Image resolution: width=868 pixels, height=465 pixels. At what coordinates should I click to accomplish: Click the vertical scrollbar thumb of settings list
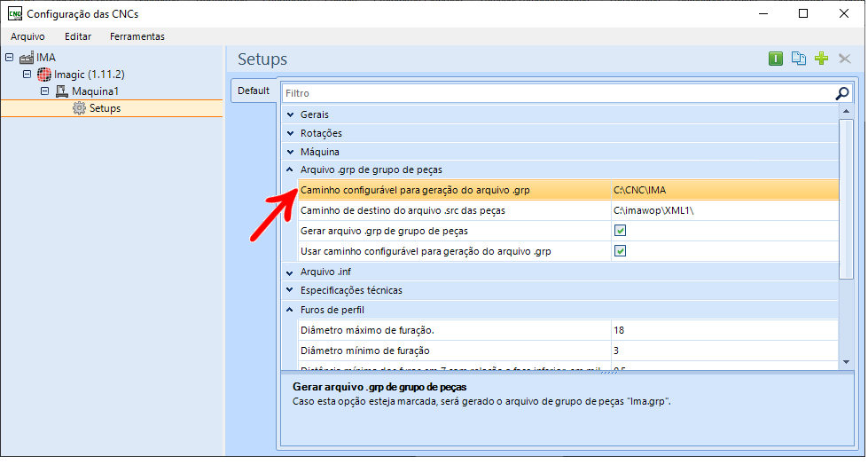coord(846,199)
